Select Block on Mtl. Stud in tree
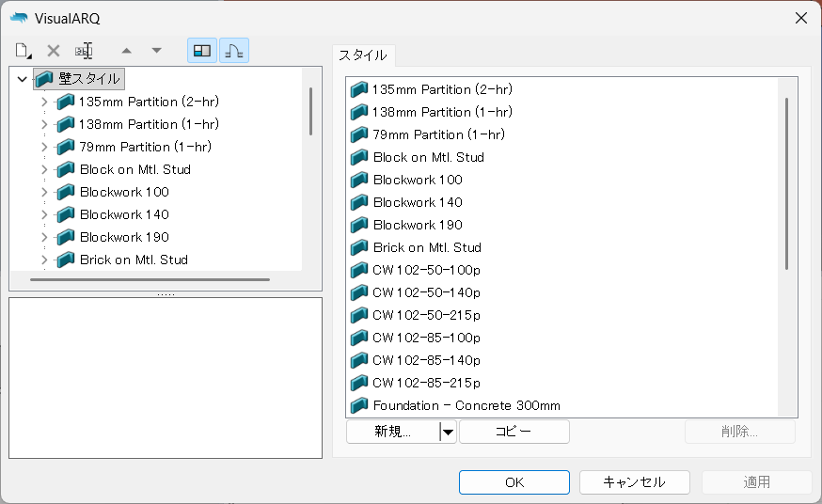The image size is (822, 504). [x=135, y=169]
